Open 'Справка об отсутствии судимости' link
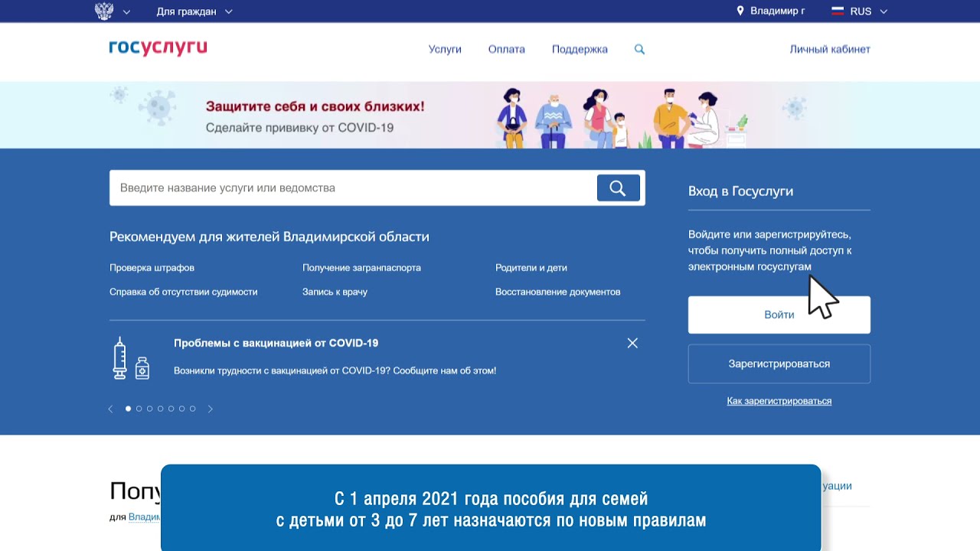Image resolution: width=980 pixels, height=551 pixels. 184,292
